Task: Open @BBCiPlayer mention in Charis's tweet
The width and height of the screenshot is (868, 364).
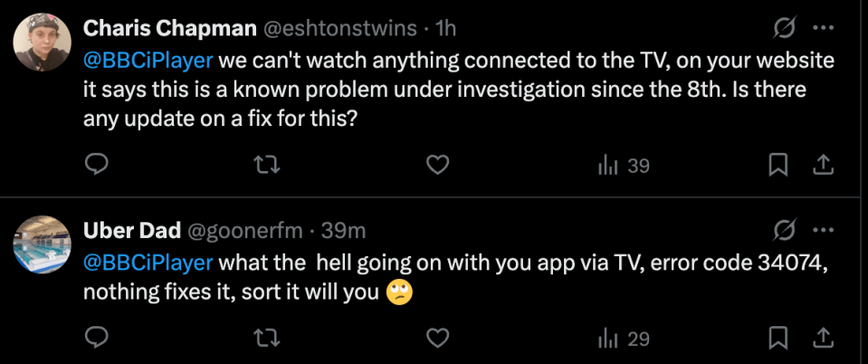Action: (x=148, y=61)
